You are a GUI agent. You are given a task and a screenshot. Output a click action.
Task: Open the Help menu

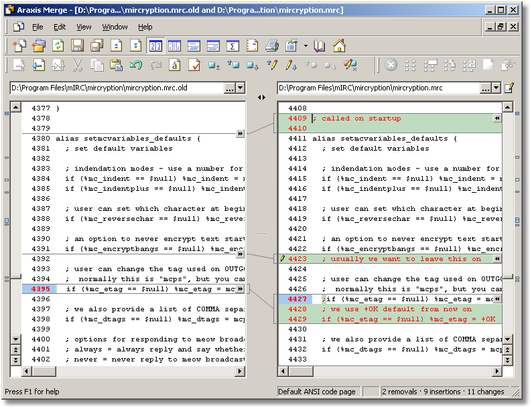click(x=145, y=27)
